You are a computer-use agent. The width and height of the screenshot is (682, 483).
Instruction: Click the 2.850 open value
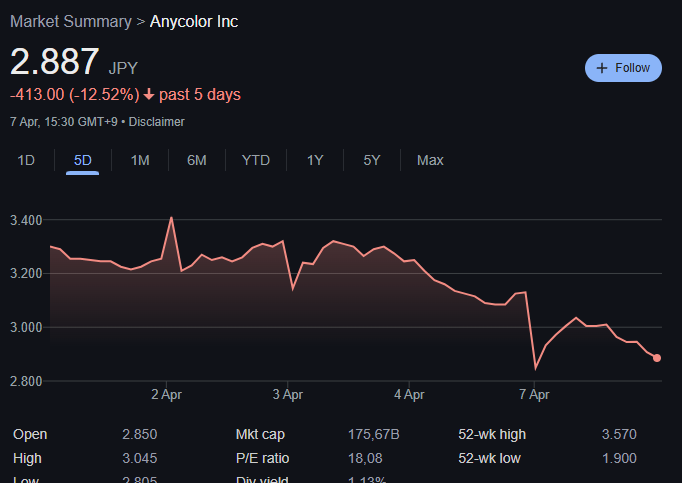tap(140, 434)
